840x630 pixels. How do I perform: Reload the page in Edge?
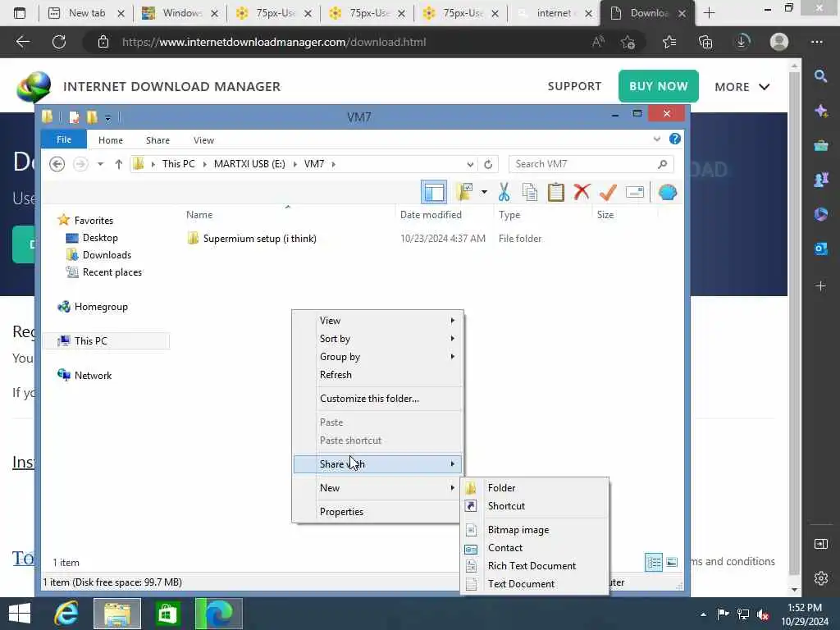pyautogui.click(x=59, y=42)
